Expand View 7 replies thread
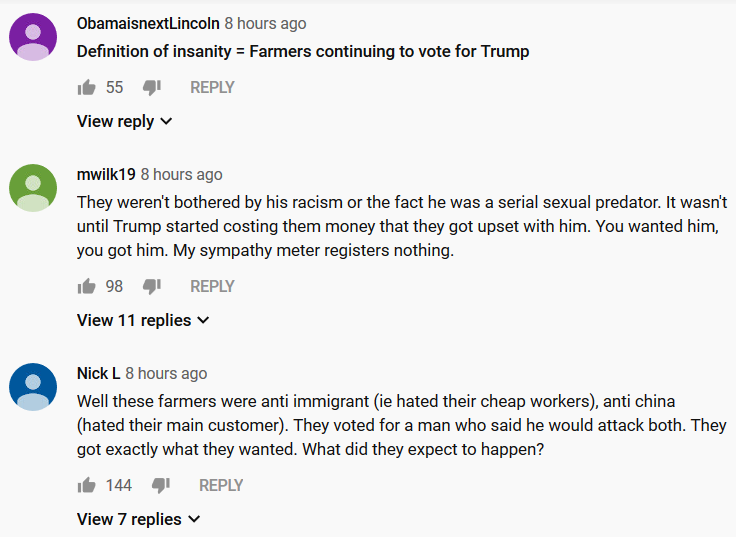736x537 pixels. (139, 519)
